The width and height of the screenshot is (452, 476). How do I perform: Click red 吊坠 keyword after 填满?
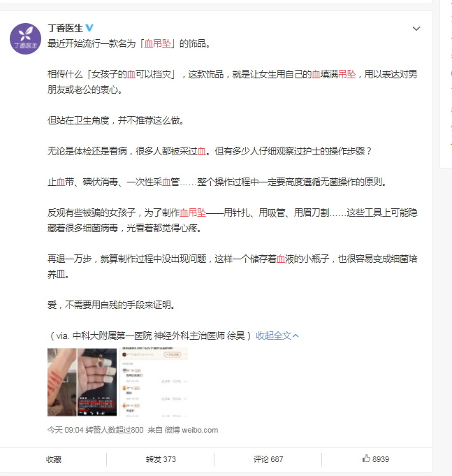click(x=347, y=74)
